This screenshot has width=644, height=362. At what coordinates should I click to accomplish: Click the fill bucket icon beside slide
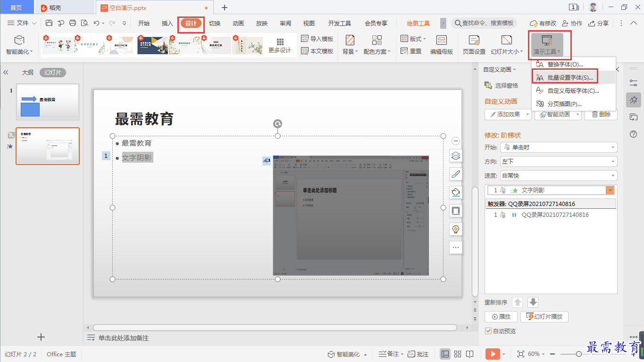pos(456,192)
